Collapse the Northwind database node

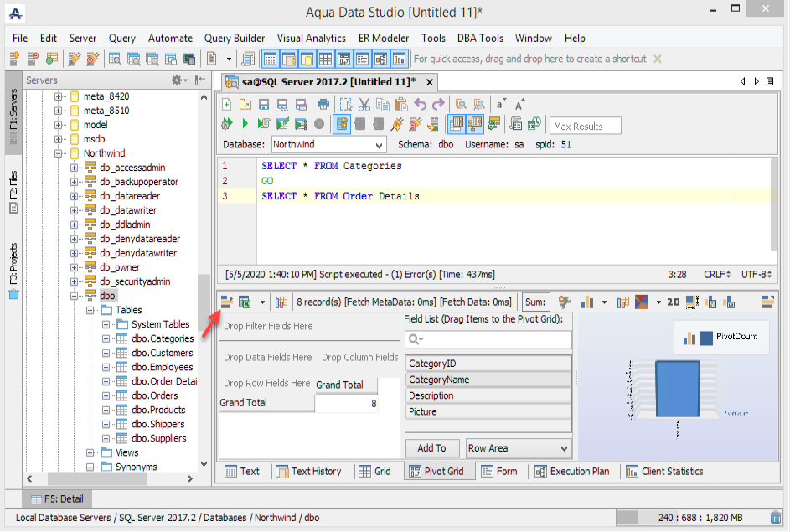coord(59,153)
